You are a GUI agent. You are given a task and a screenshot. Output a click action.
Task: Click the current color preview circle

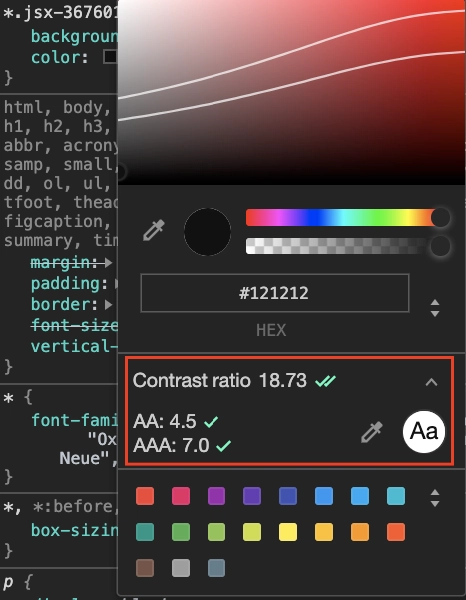tap(207, 232)
